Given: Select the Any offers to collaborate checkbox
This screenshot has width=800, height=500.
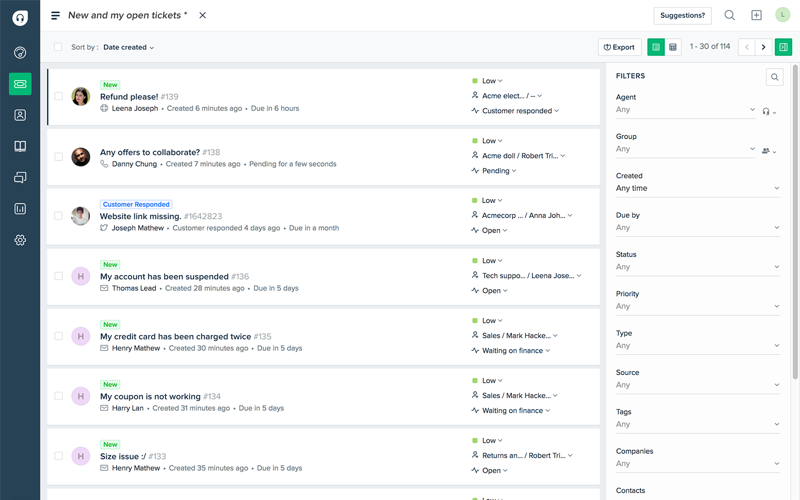Looking at the screenshot, I should 59,157.
